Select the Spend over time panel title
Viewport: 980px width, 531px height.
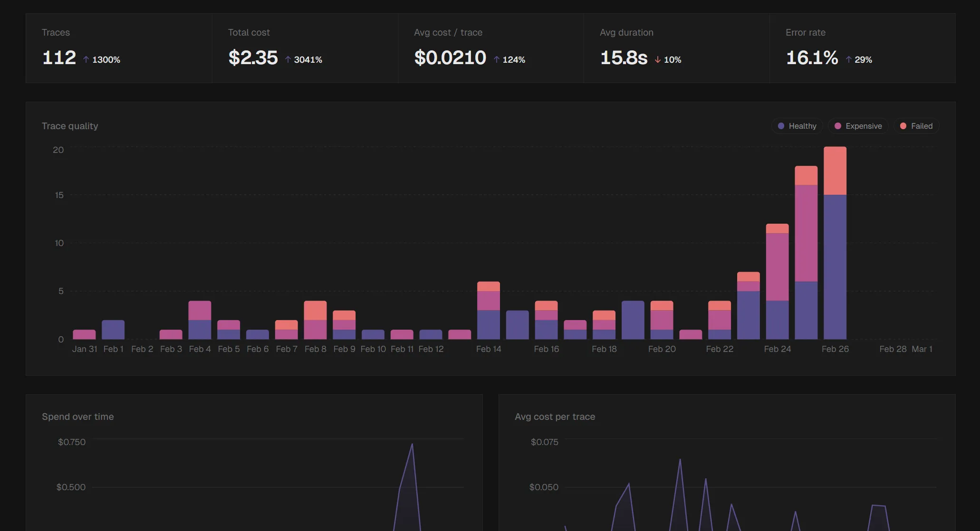77,417
